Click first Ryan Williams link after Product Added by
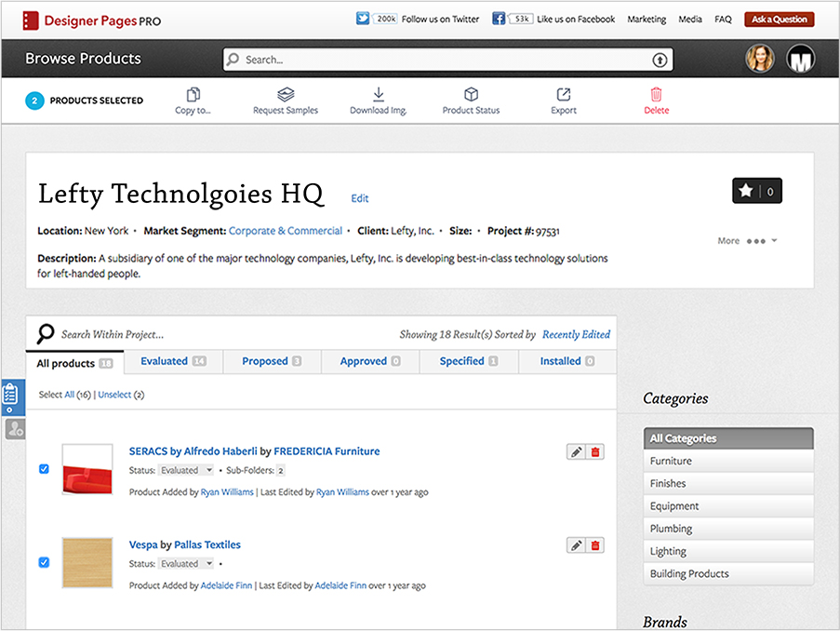The image size is (840, 631). [227, 492]
